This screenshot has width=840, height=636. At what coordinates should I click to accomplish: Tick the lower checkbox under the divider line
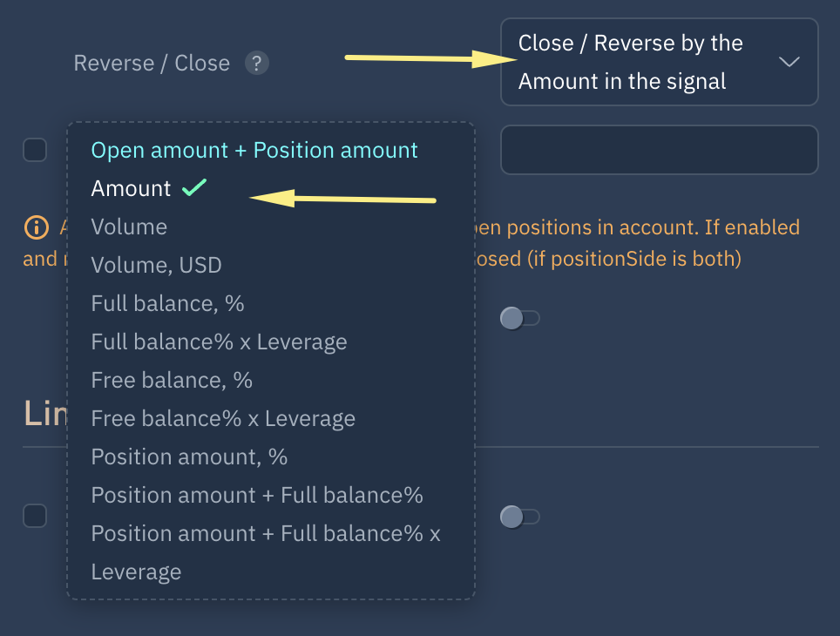click(35, 516)
